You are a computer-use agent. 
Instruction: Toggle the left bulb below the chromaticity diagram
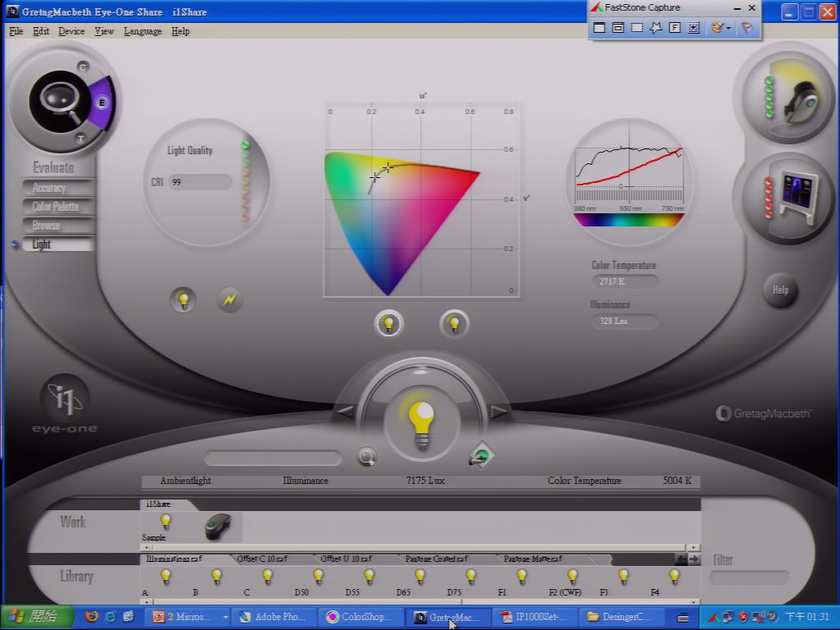pyautogui.click(x=389, y=324)
